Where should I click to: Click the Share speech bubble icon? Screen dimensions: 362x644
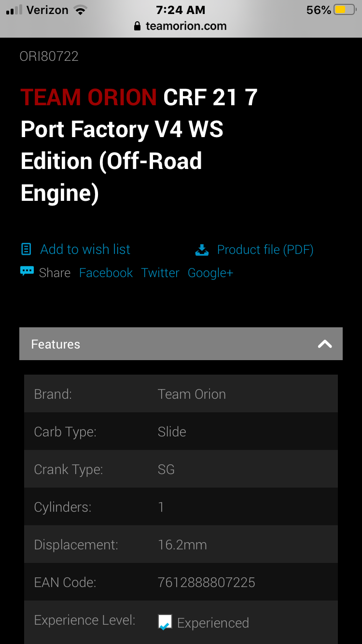tap(27, 271)
